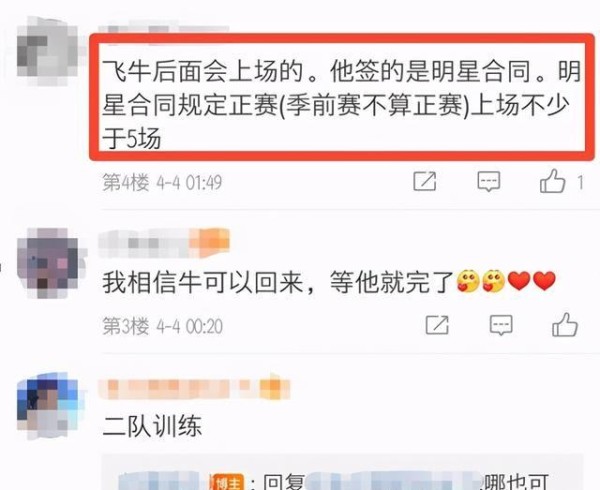Select the comment starting 飞牛后面会上场的
Image resolution: width=600 pixels, height=490 pixels.
click(x=341, y=104)
